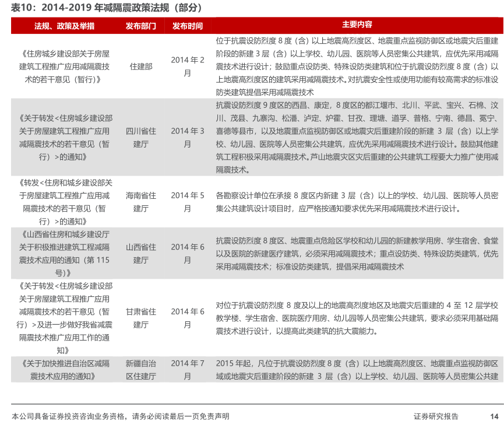Viewport: 504px width, 421px height.
Task: Click the 住建部 department cell
Action: [x=141, y=66]
